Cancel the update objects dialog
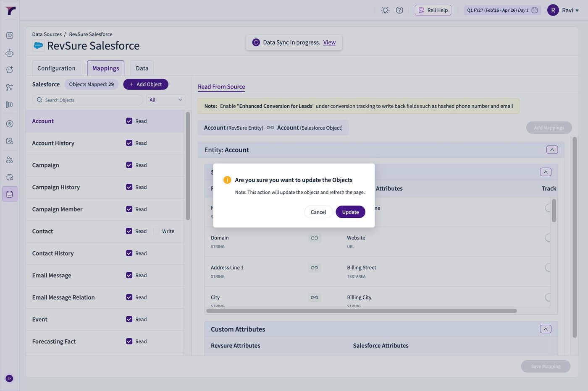 tap(318, 212)
